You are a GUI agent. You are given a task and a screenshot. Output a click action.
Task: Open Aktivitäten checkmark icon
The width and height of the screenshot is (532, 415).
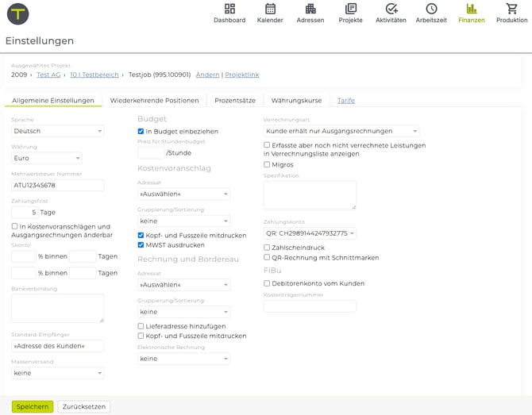(391, 10)
